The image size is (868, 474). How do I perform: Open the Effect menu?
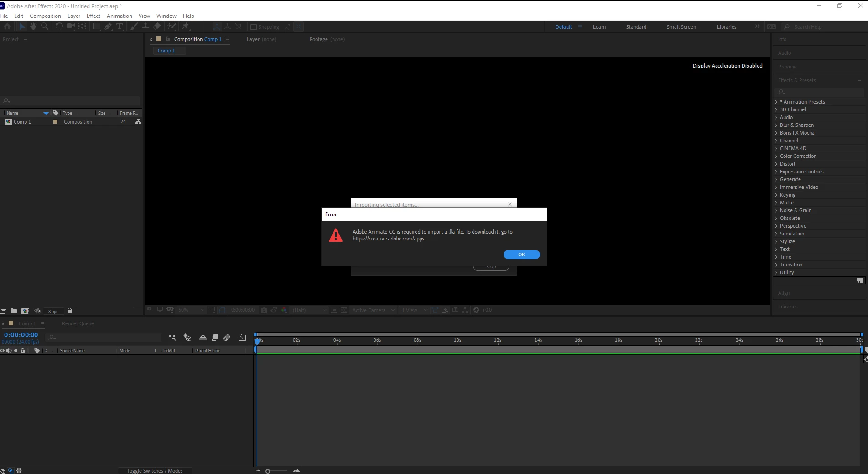(x=94, y=16)
